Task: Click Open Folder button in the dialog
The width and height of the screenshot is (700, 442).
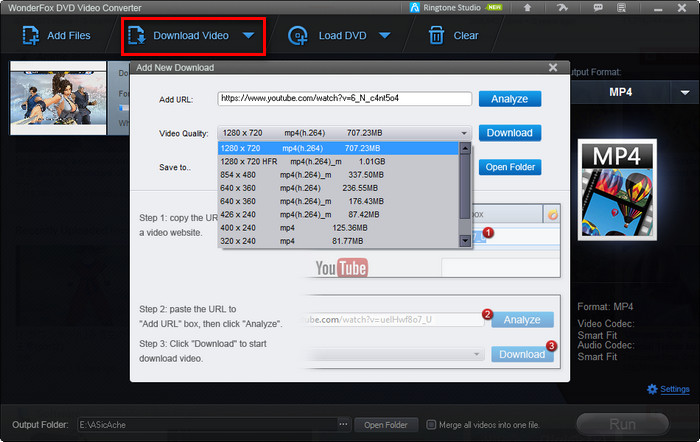Action: pos(510,167)
